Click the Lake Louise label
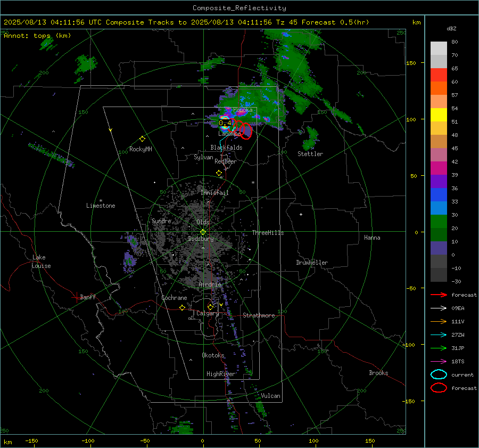Screen dimensions: 479x448 [41, 262]
